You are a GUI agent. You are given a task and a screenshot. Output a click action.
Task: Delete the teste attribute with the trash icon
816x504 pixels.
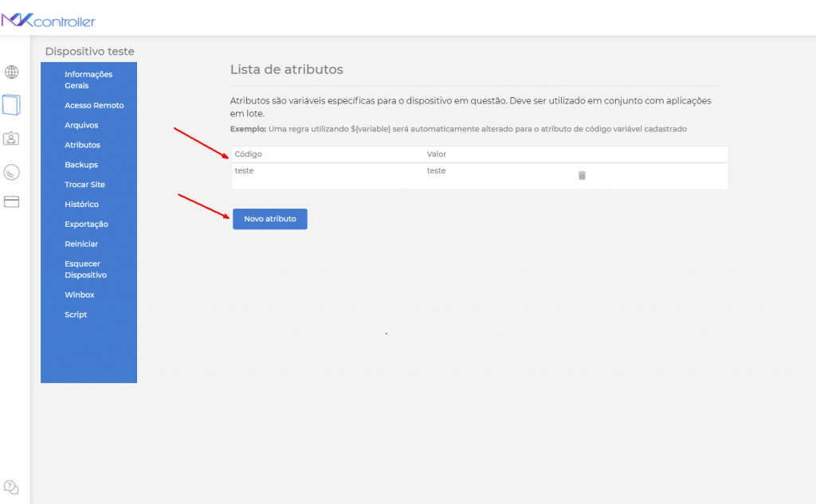tap(582, 174)
